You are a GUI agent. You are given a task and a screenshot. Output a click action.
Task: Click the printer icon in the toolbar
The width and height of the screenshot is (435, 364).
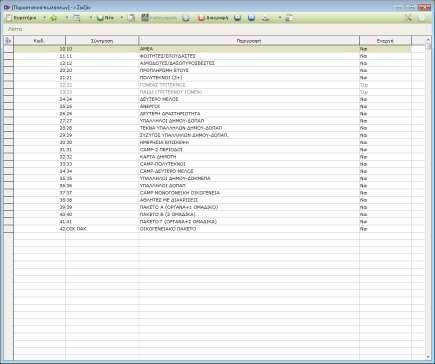pos(266,18)
